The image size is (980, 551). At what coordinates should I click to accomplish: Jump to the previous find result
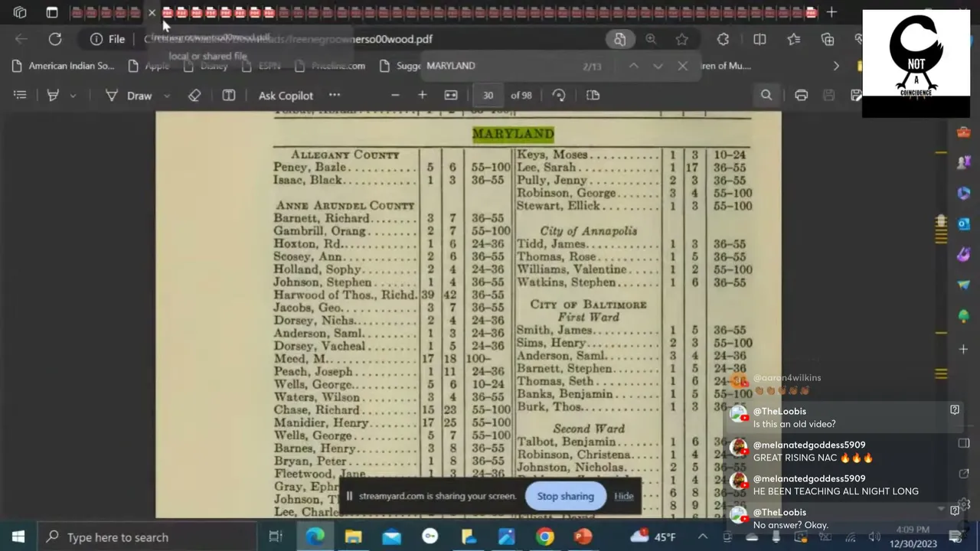coord(633,66)
